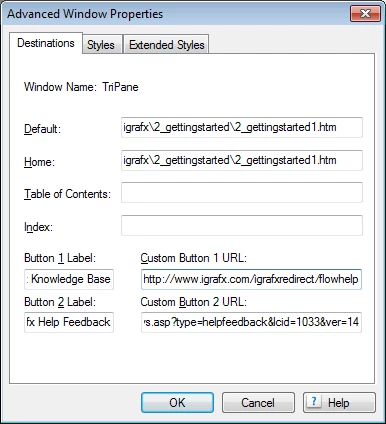Click the Default field label

click(42, 129)
